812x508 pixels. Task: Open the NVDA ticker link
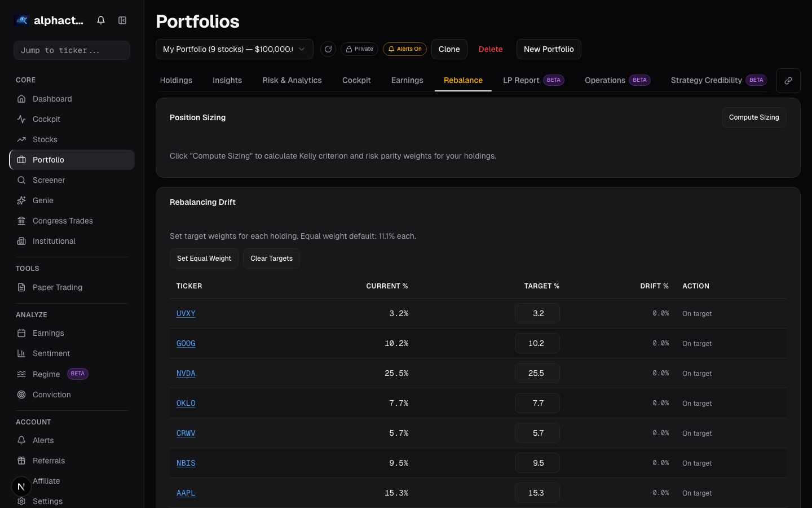coord(186,373)
